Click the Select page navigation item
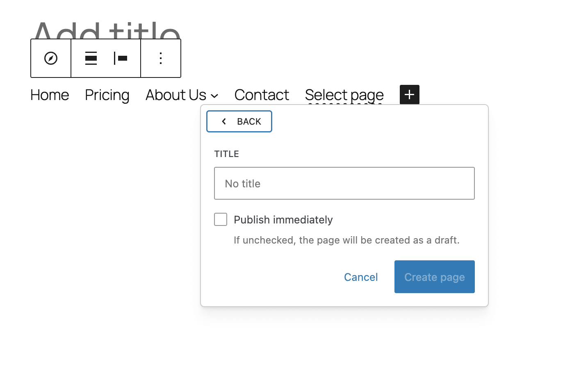Screen dimensions: 588x378 pos(344,95)
